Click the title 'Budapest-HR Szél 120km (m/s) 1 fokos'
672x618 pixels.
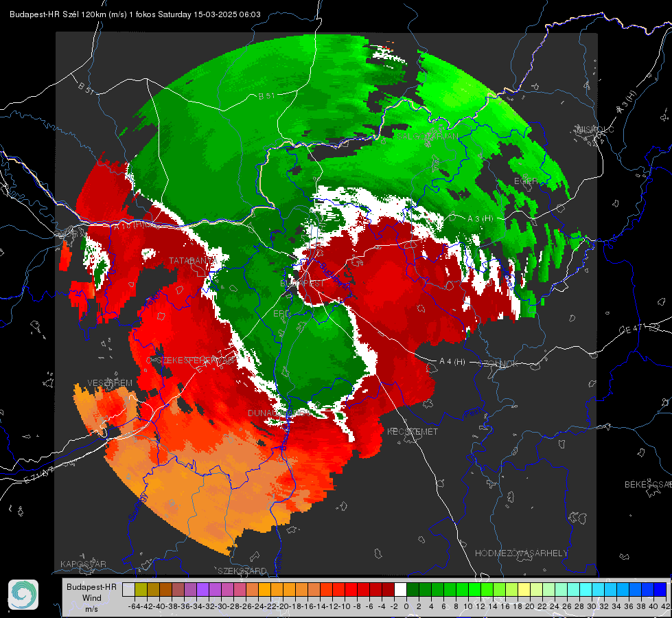(x=83, y=14)
